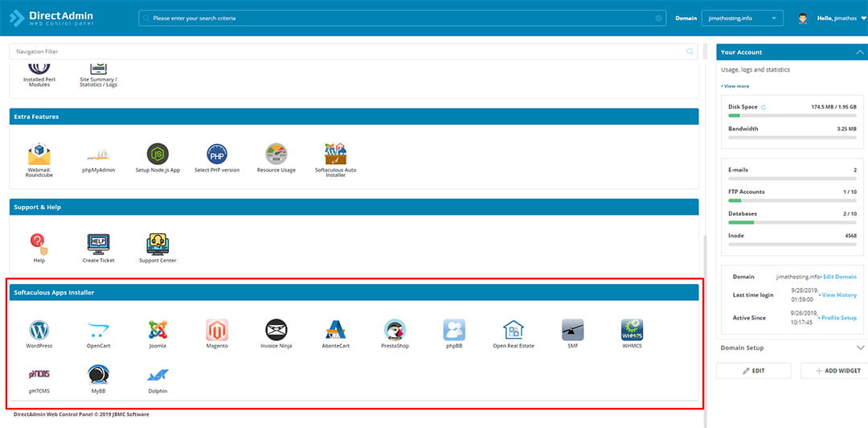Click the Disk Space usage bar
Screen dimensions: 868x428
tap(792, 115)
